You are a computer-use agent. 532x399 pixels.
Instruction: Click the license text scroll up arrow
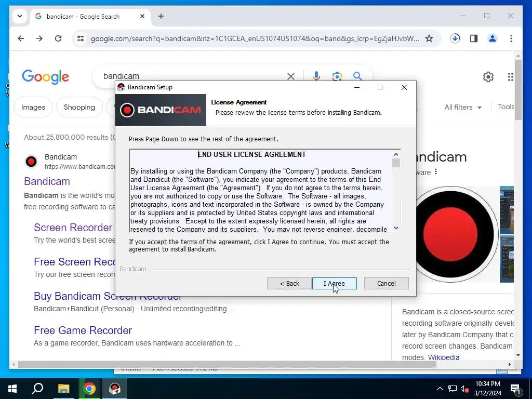coord(396,154)
